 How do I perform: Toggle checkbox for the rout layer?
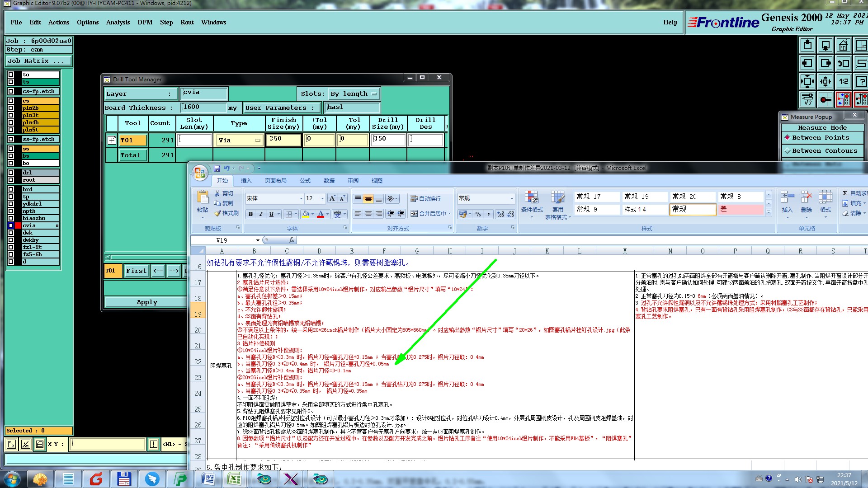tap(11, 180)
